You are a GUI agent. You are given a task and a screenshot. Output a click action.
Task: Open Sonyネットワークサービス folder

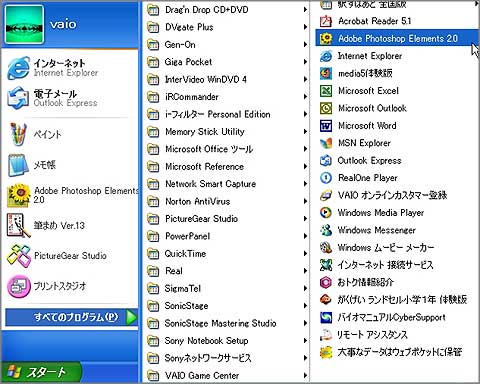(227, 358)
